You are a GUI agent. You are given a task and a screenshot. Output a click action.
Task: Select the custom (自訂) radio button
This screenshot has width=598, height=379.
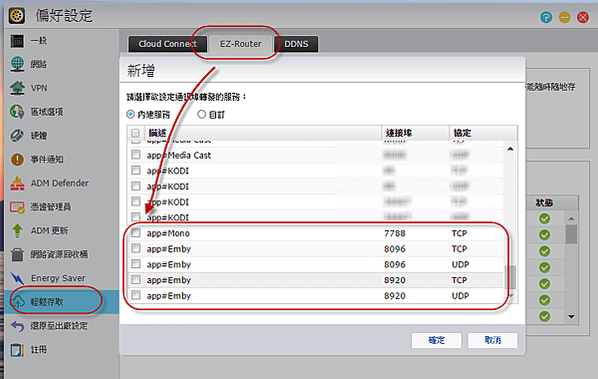click(201, 114)
